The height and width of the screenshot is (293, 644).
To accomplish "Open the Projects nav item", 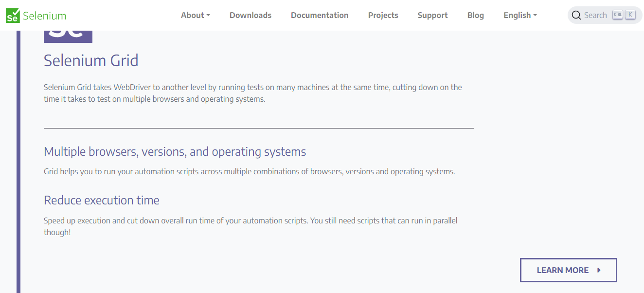I will click(x=383, y=15).
